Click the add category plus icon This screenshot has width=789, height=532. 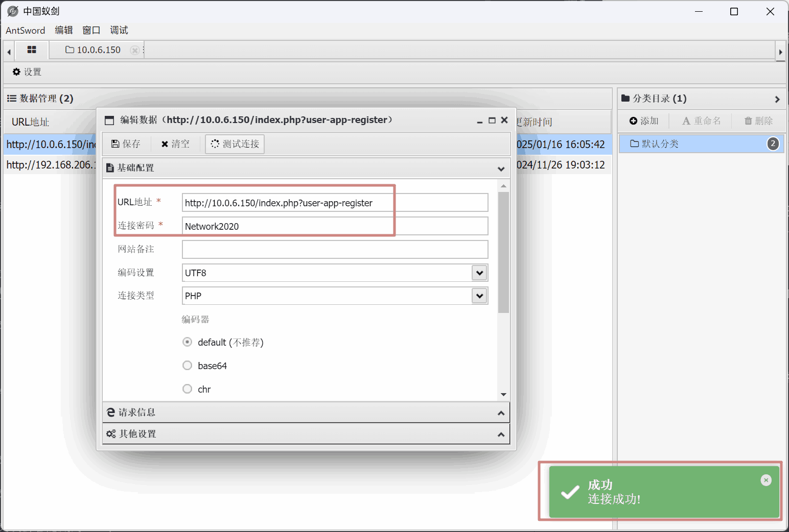point(634,121)
